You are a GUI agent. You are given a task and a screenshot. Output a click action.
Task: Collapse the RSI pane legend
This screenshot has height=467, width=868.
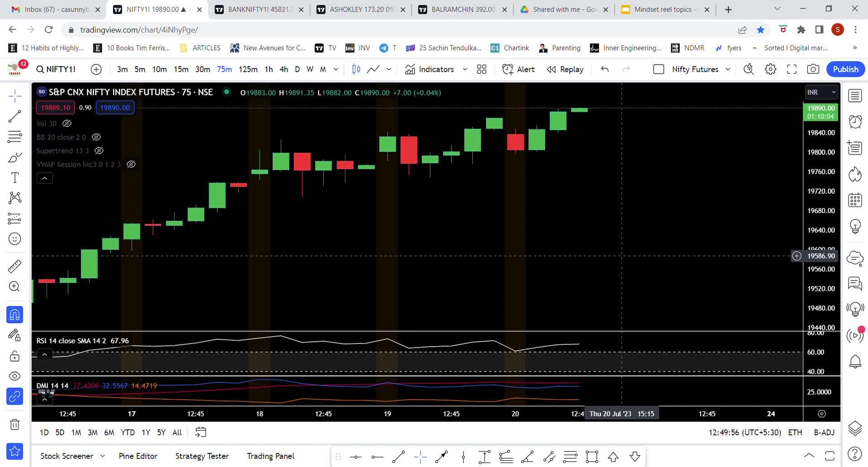tap(45, 354)
